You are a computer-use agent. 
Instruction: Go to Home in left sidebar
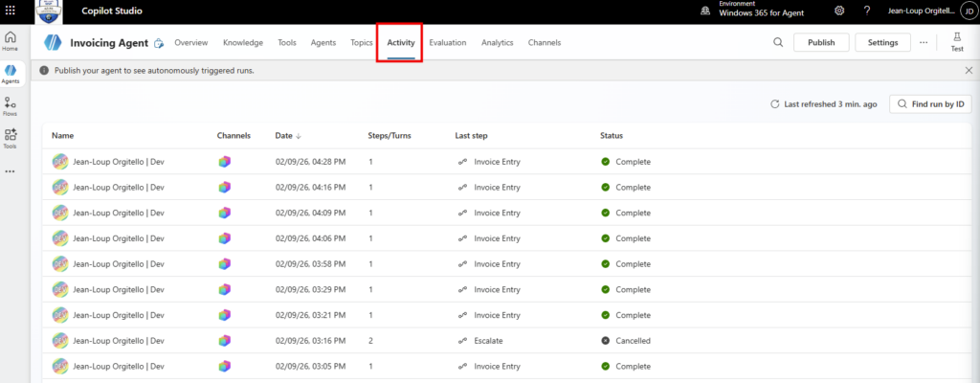11,40
